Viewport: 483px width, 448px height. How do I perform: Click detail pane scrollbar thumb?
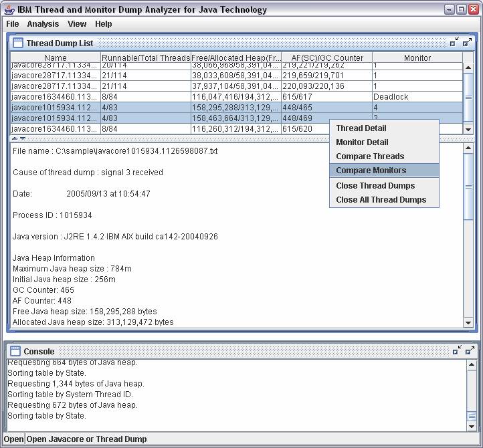468,187
